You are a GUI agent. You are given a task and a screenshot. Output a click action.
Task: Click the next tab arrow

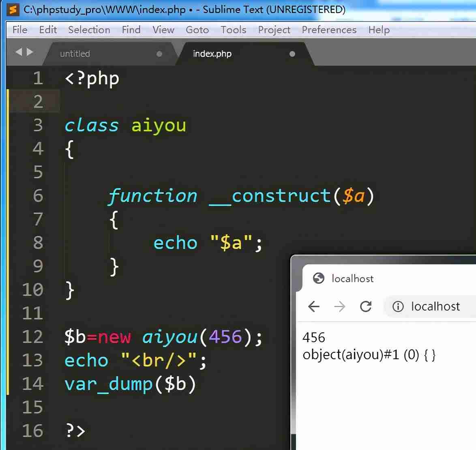(30, 52)
